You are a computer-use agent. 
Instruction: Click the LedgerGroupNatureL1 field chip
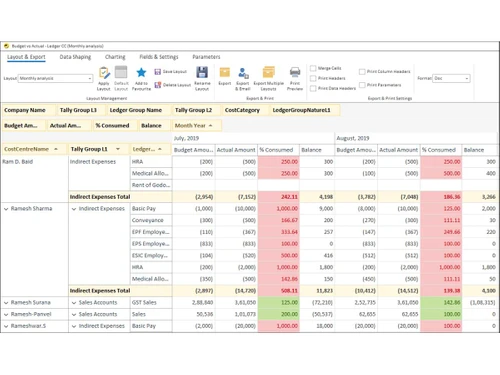305,110
